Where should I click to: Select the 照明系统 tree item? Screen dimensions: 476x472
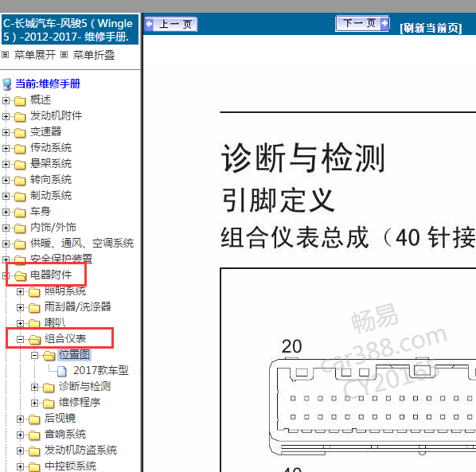click(x=65, y=291)
